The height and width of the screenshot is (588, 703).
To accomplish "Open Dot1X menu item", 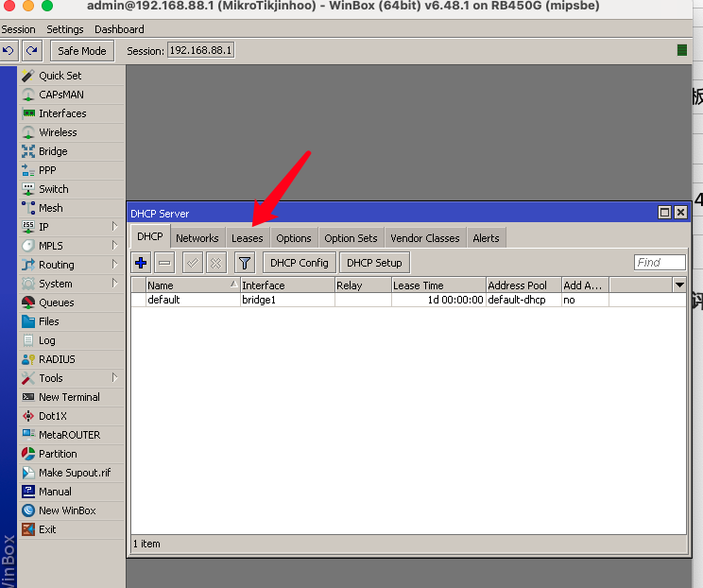I will pyautogui.click(x=71, y=416).
